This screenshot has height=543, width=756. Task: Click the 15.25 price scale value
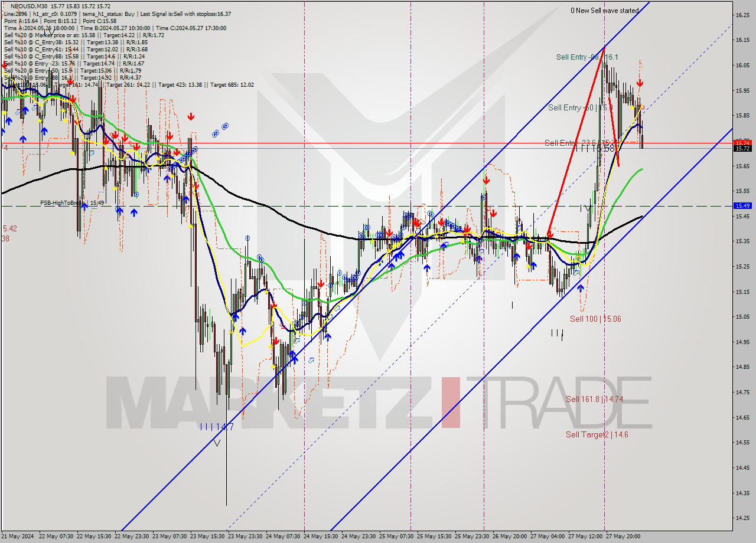[x=742, y=266]
